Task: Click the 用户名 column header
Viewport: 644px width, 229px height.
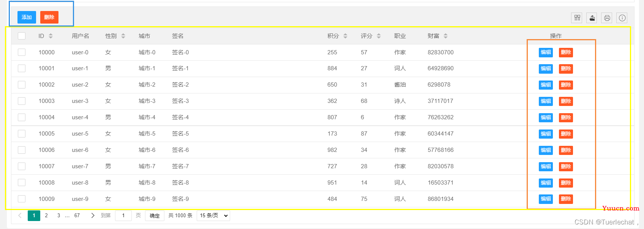Action: [x=80, y=36]
